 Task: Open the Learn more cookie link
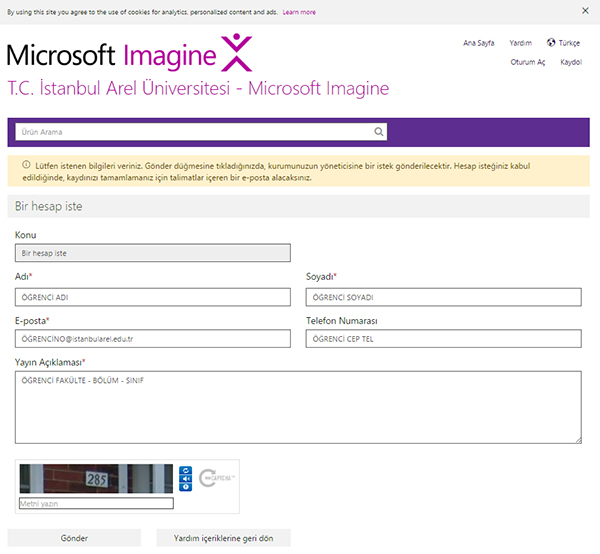click(299, 12)
